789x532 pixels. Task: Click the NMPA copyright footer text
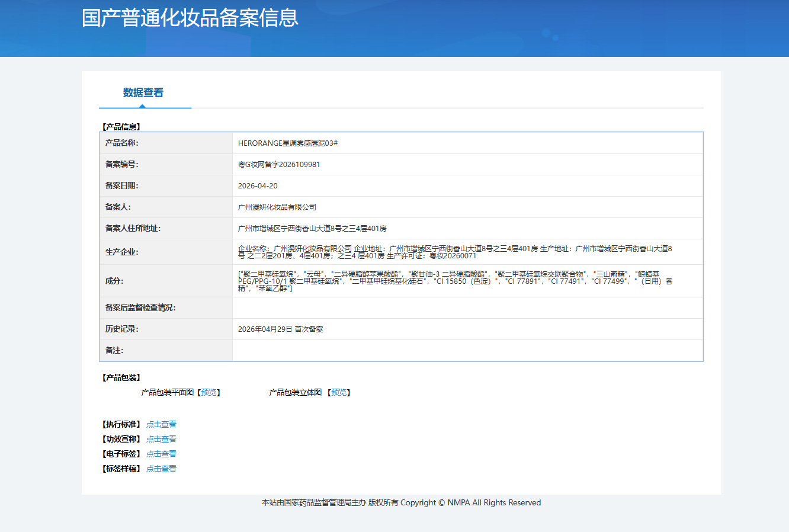401,502
